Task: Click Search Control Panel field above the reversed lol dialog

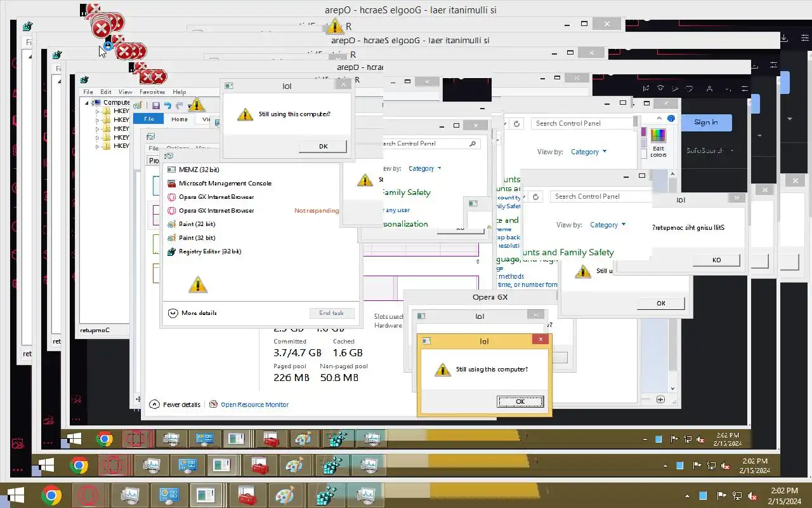Action: (601, 196)
